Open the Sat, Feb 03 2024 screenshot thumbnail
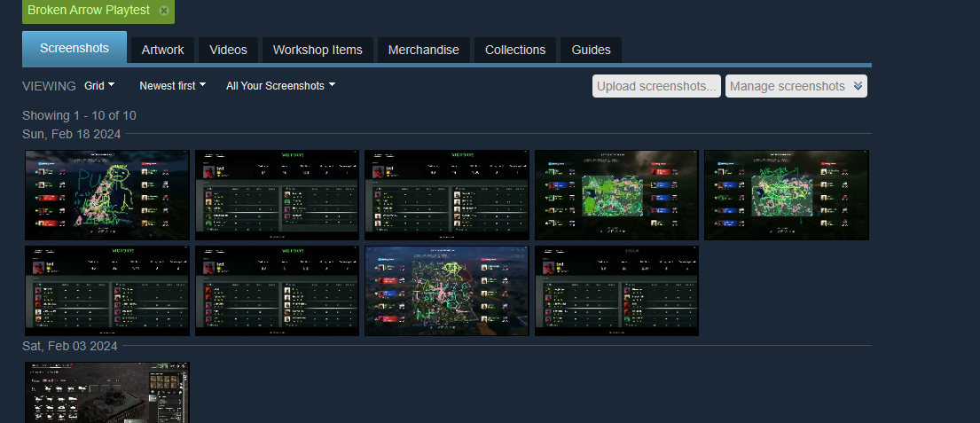This screenshot has width=980, height=423. point(107,392)
